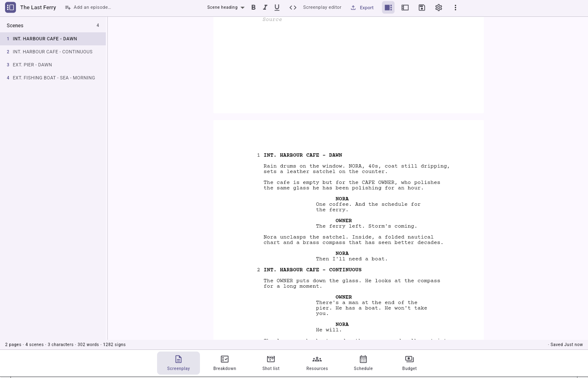Toggle underline formatting

click(x=277, y=8)
